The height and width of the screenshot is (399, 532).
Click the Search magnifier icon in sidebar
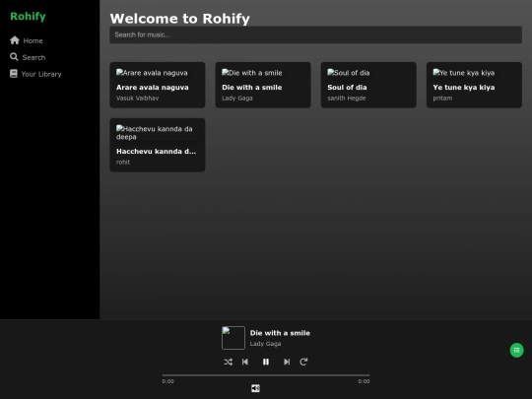click(14, 57)
